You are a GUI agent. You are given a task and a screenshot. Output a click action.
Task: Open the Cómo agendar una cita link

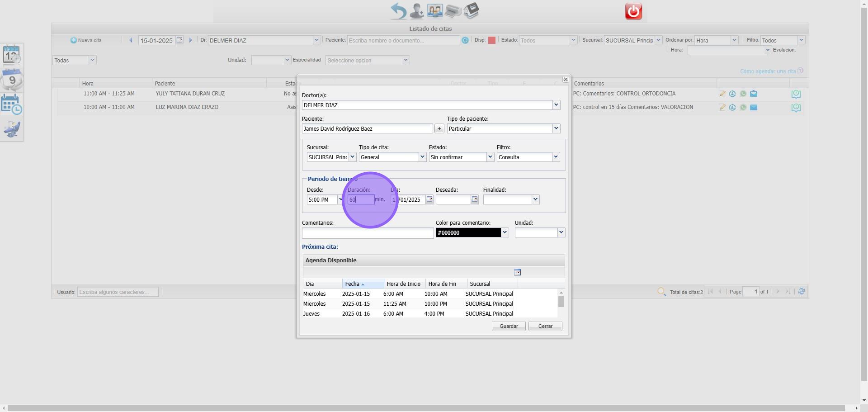768,71
